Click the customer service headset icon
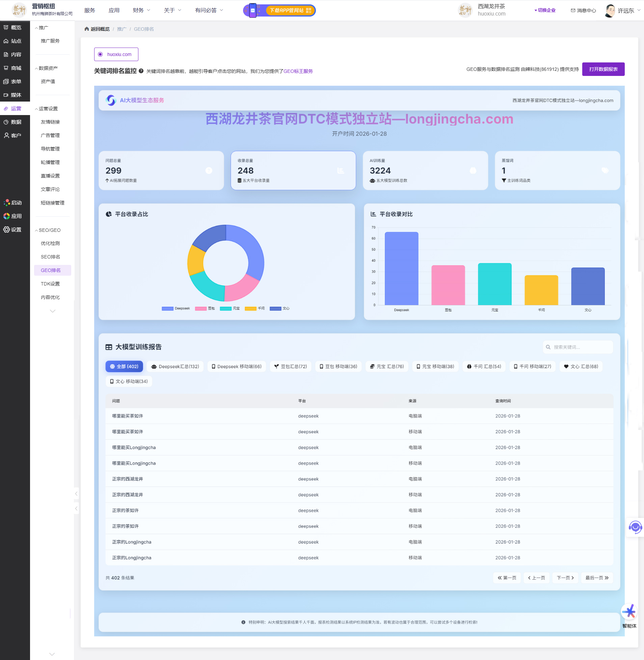Image resolution: width=644 pixels, height=660 pixels. (635, 527)
